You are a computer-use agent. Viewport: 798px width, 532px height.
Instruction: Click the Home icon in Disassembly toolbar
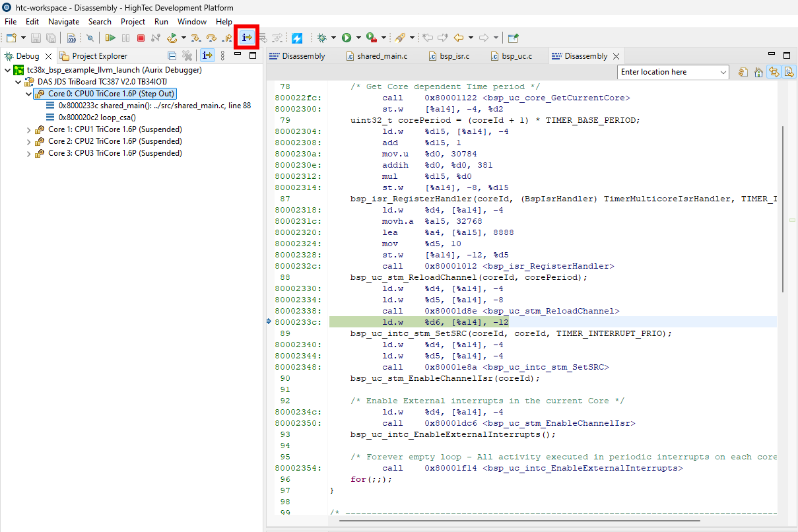click(758, 73)
